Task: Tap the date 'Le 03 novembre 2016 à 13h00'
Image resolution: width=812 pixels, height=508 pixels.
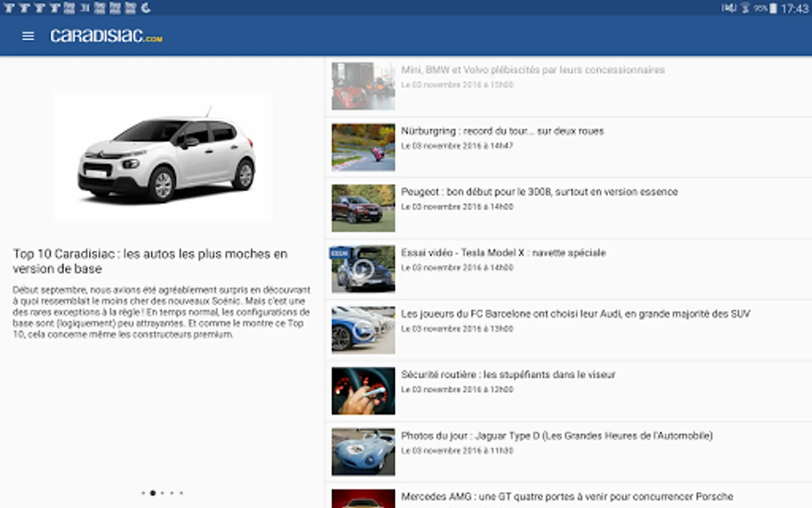Action: click(457, 329)
